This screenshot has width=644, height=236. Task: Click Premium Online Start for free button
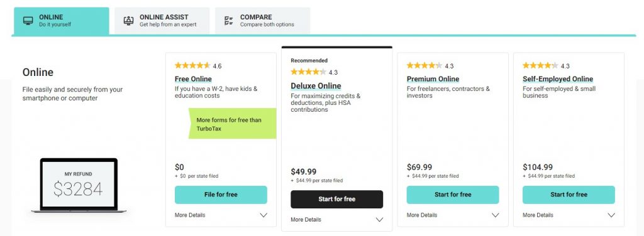[x=453, y=195]
